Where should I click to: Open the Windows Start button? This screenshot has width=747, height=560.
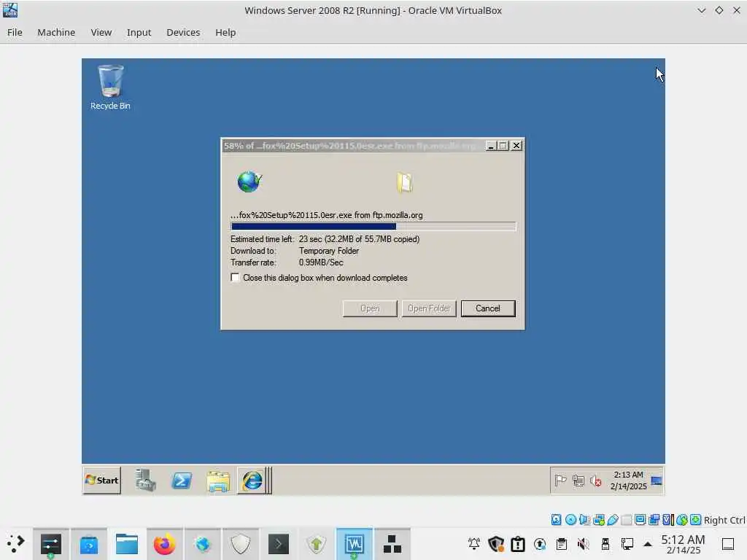[101, 480]
